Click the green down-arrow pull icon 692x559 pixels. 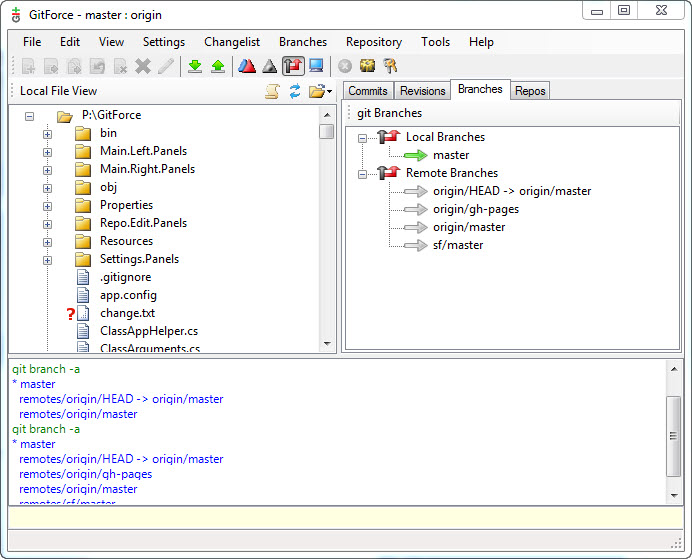(195, 66)
